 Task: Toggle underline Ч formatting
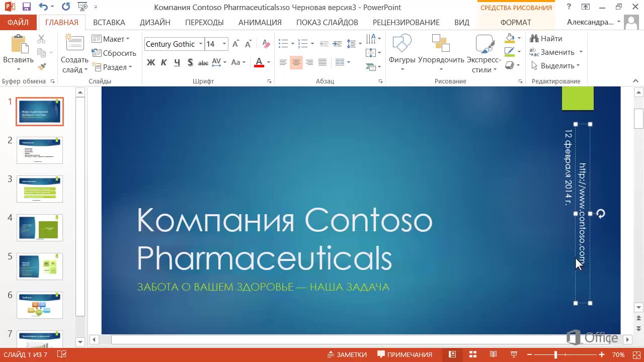177,62
